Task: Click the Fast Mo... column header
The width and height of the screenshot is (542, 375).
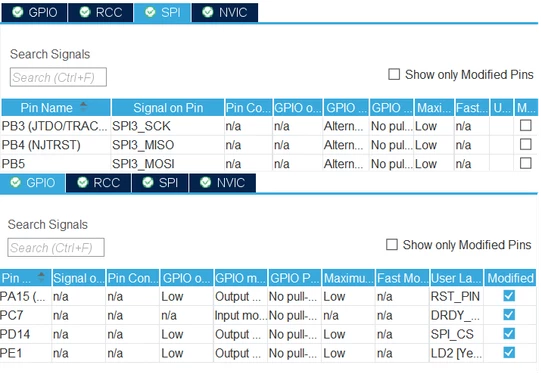Action: tap(402, 278)
